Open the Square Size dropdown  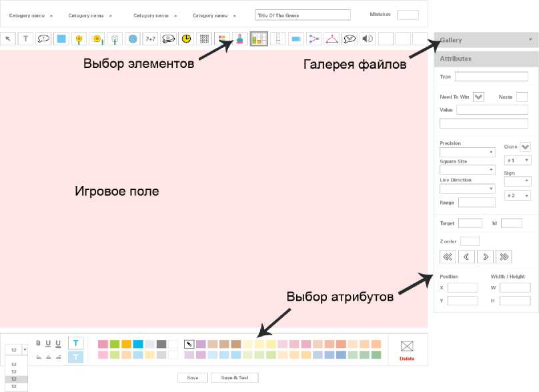pyautogui.click(x=468, y=170)
